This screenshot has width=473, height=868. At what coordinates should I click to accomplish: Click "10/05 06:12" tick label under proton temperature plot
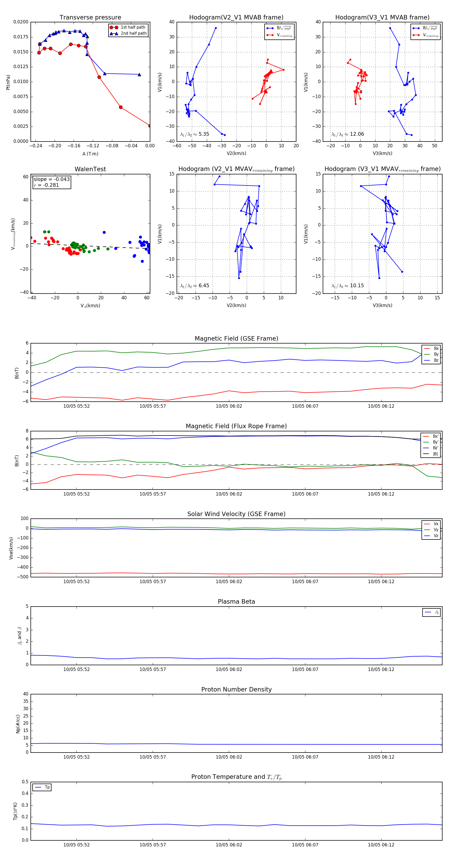coord(381,845)
